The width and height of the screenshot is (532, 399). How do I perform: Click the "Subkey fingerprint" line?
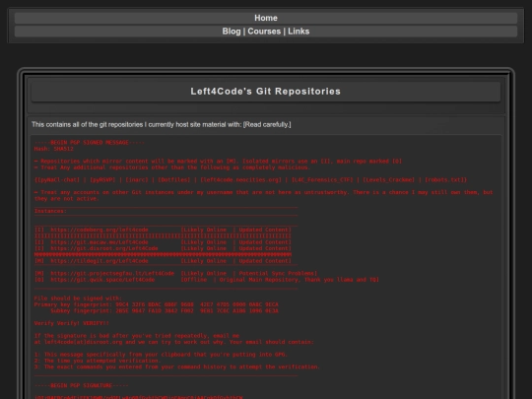[165, 310]
